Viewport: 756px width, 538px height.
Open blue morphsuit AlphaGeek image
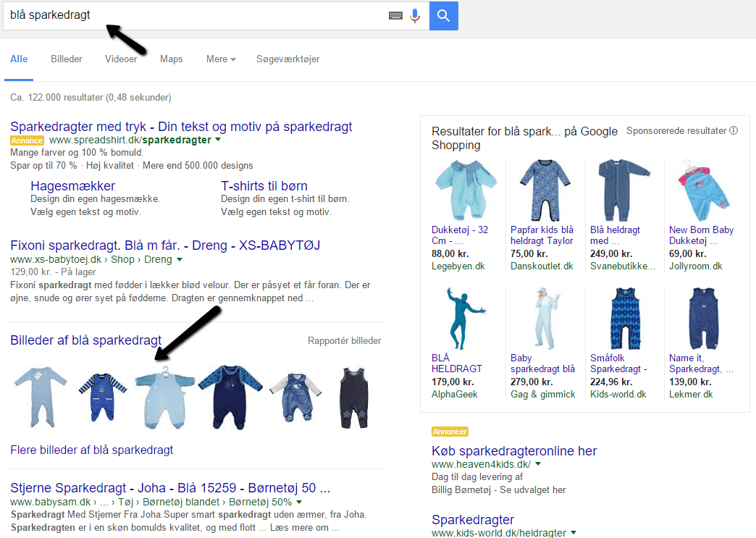(465, 318)
